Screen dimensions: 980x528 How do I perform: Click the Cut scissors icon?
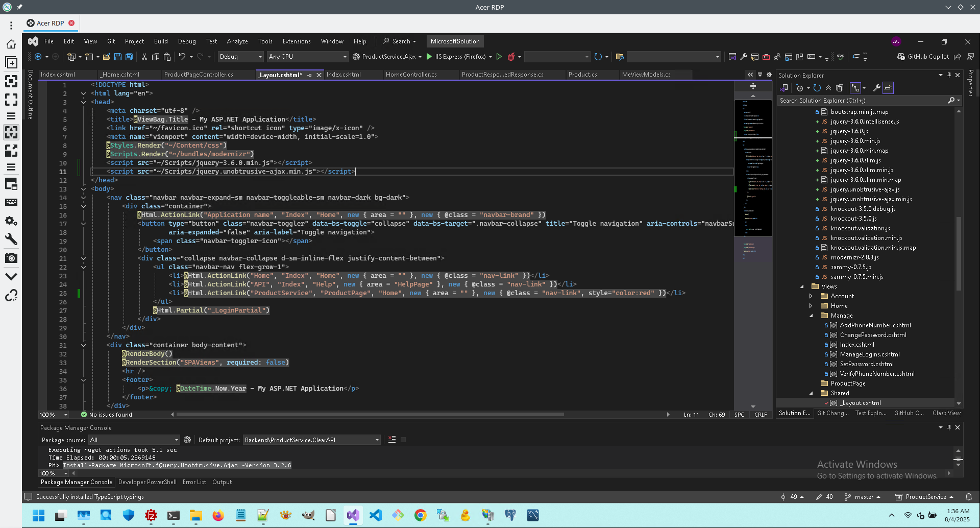coord(144,57)
